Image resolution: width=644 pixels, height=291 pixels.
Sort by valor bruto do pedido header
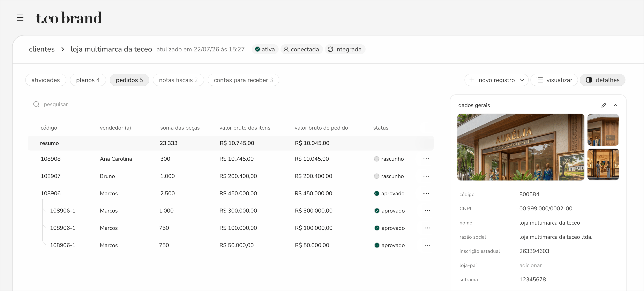(x=321, y=128)
